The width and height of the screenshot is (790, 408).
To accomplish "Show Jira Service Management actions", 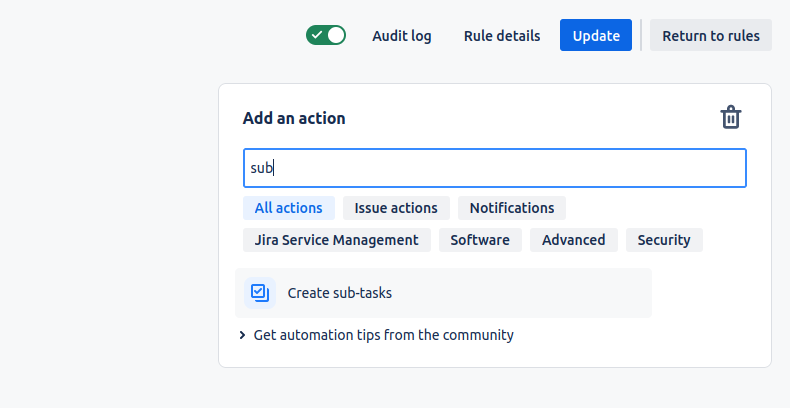I will tap(336, 240).
